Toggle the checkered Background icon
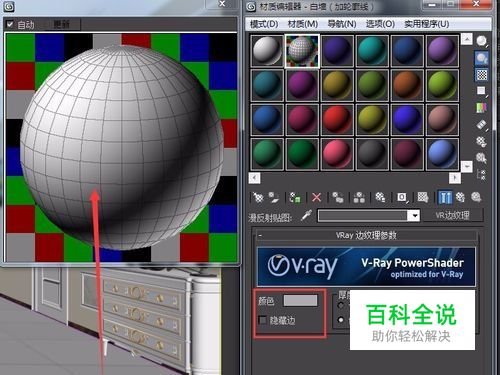The image size is (500, 375). [481, 75]
